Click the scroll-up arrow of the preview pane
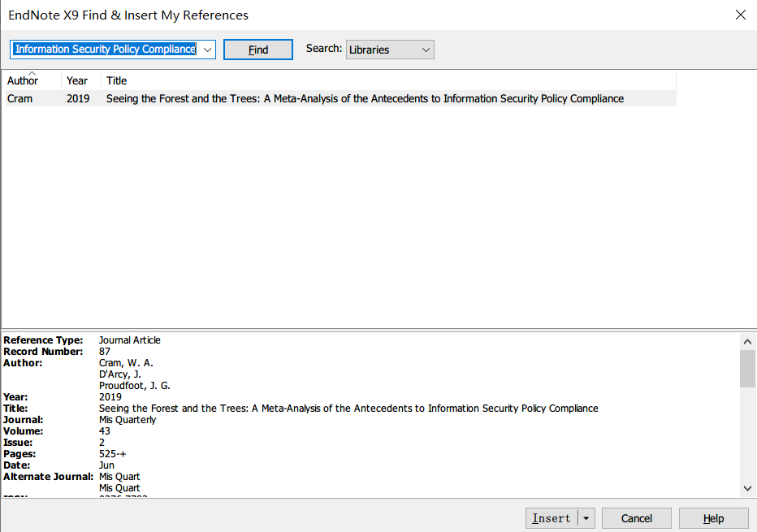The width and height of the screenshot is (757, 532). pos(747,340)
